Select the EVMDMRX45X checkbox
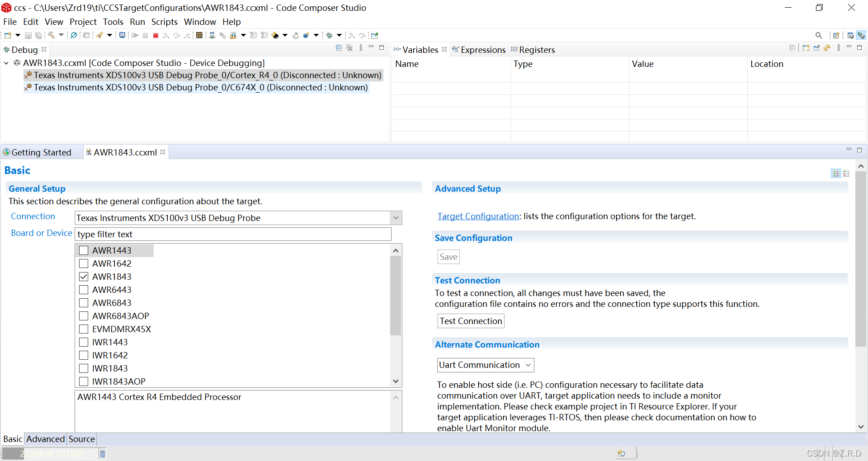 tap(84, 329)
